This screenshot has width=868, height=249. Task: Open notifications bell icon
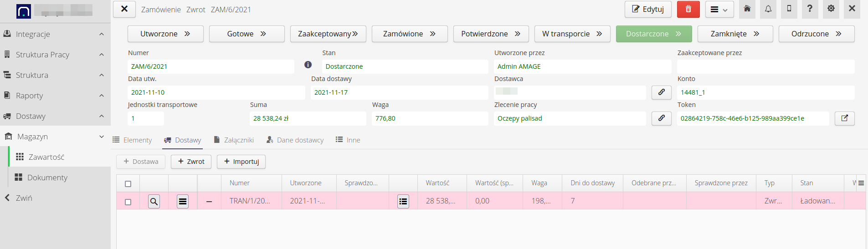click(x=768, y=9)
